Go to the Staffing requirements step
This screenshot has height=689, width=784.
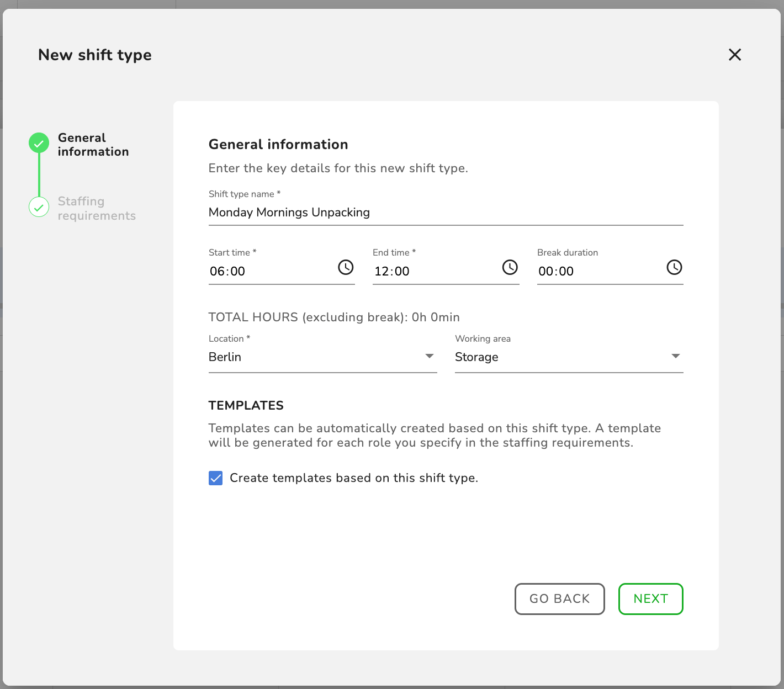click(x=97, y=208)
